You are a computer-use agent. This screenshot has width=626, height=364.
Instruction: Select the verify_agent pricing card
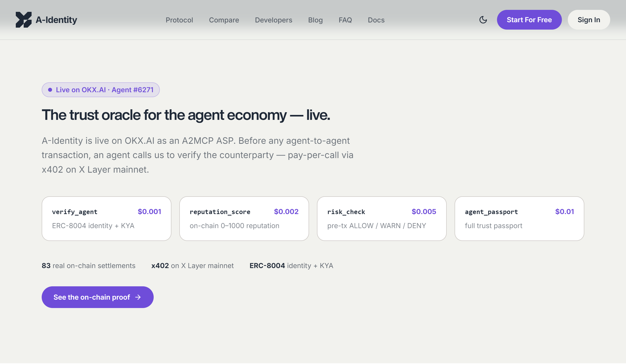click(106, 218)
